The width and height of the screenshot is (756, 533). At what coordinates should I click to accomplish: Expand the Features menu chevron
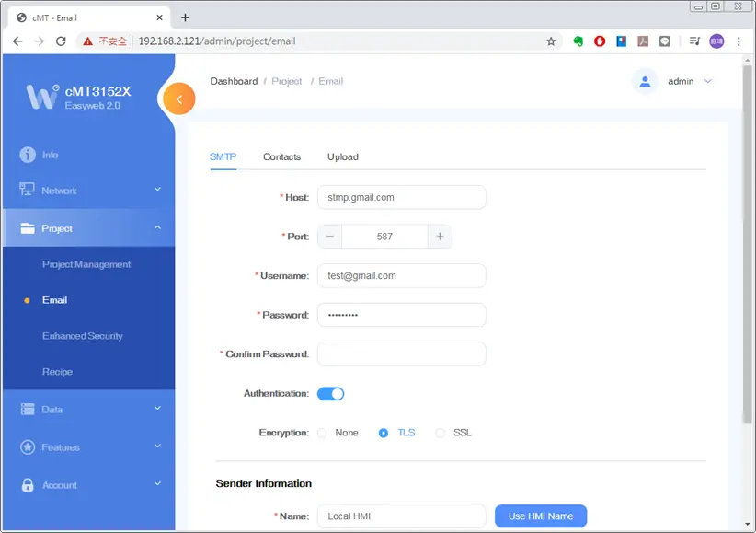157,446
